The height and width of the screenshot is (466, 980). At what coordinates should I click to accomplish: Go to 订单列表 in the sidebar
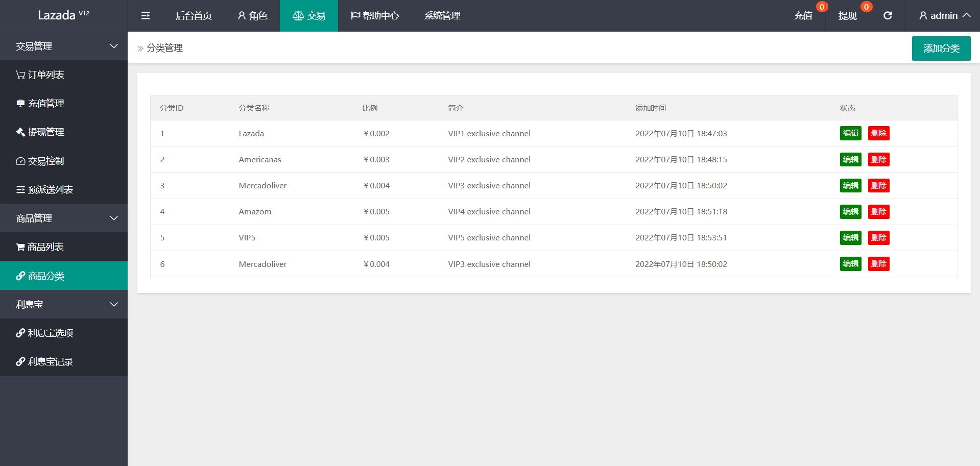tap(64, 75)
